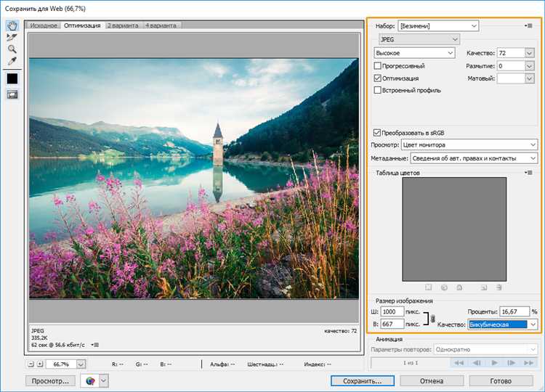
Task: Open preview info menu beside 56,6 кбит/с
Action: pos(95,345)
